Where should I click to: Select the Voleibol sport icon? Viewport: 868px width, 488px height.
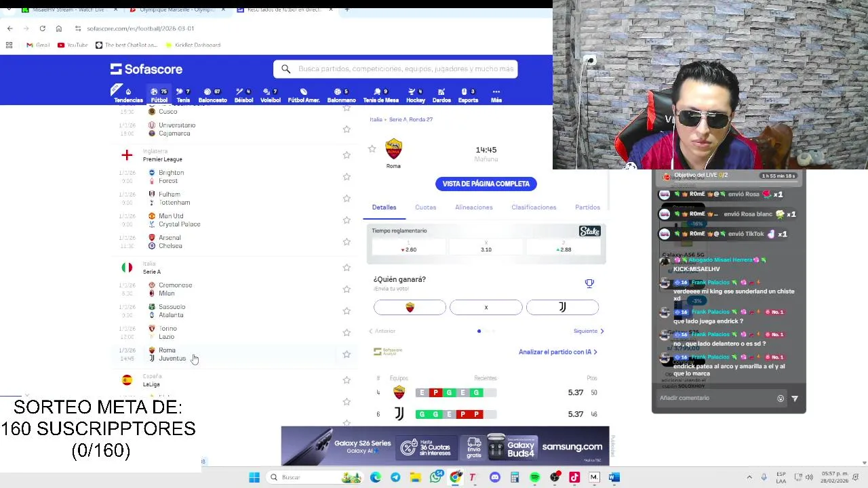(x=271, y=95)
